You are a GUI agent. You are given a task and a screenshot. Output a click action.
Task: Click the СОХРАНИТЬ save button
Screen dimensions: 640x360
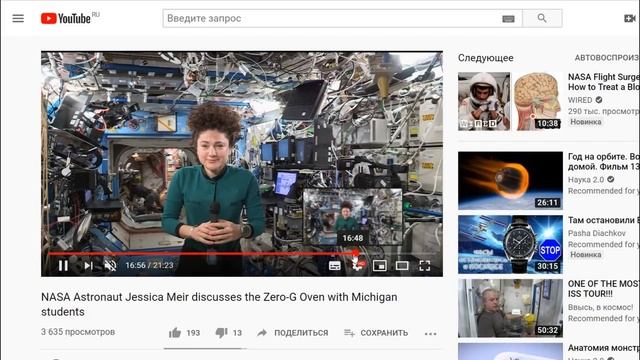[376, 333]
